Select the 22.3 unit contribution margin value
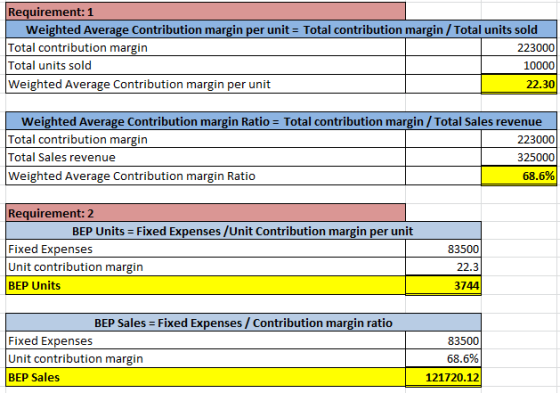Viewport: 560px width, 393px height. 443,267
